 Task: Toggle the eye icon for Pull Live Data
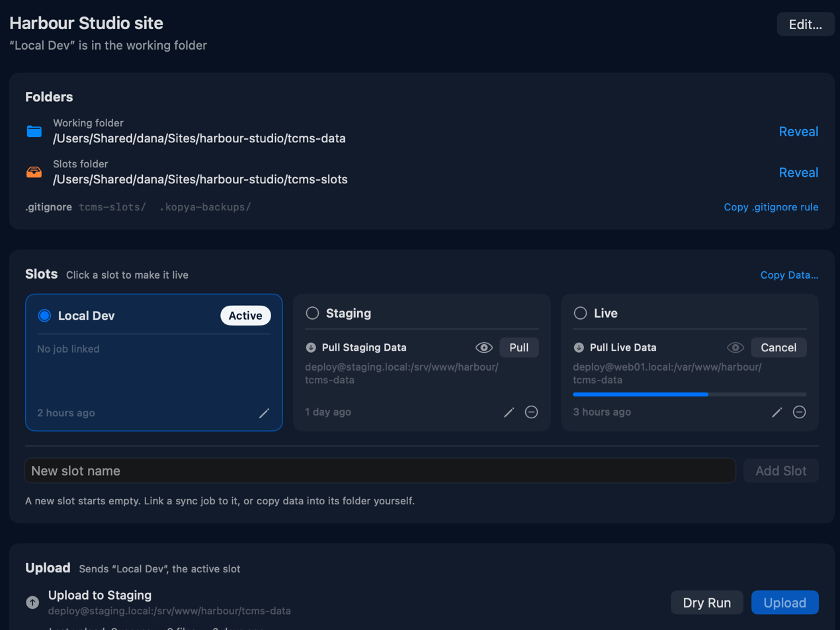point(735,347)
